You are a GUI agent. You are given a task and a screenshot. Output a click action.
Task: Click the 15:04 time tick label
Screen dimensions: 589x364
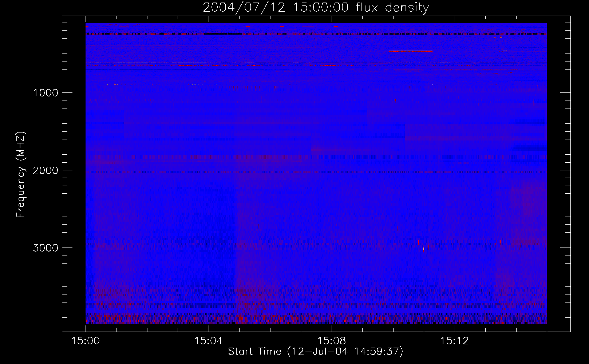click(209, 341)
